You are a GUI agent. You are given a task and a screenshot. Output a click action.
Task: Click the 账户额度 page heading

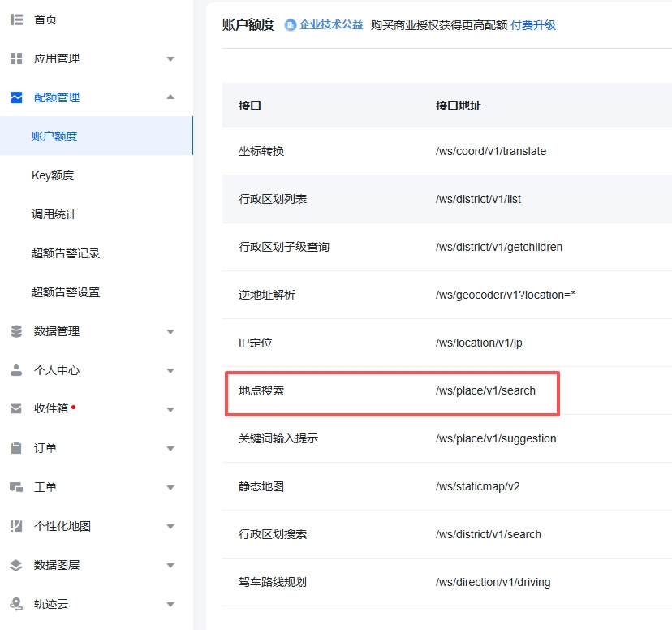pos(248,25)
